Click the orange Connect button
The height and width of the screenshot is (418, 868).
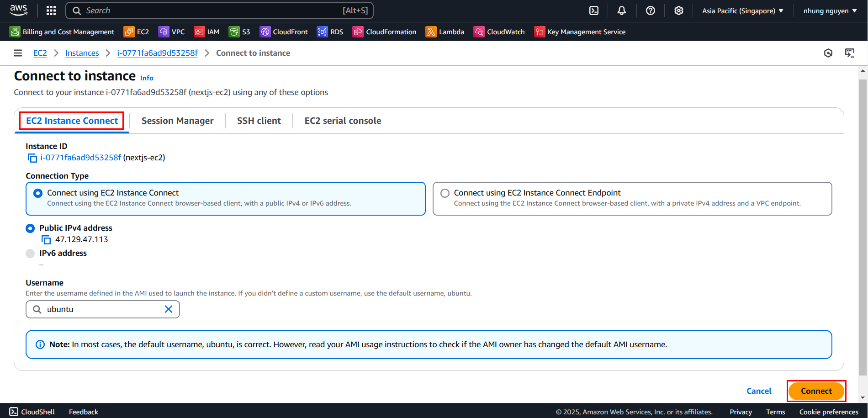[x=816, y=391]
